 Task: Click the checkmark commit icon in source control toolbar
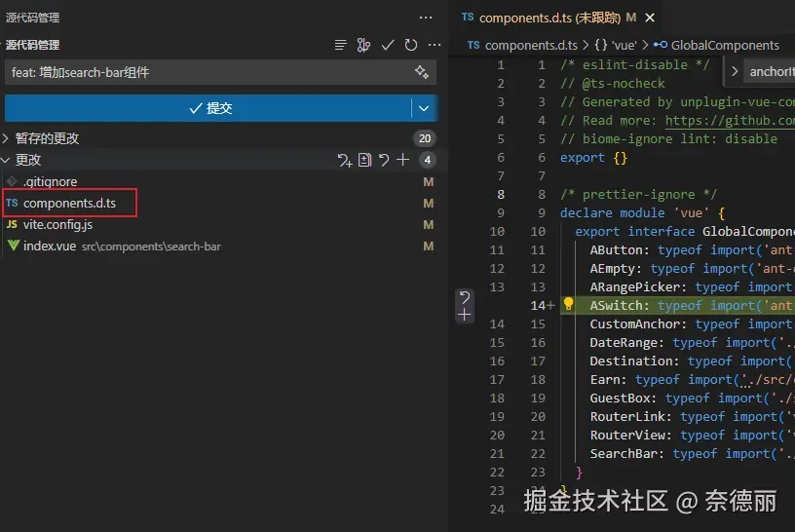pyautogui.click(x=388, y=45)
